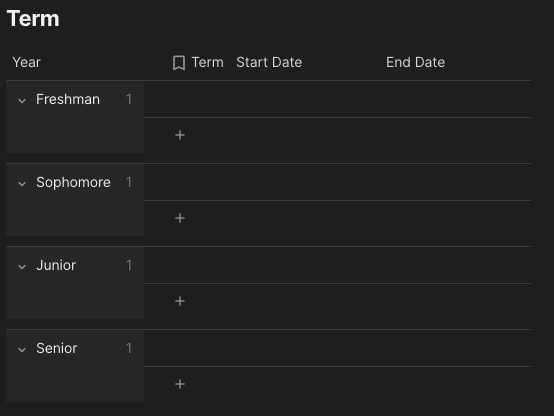Select the Senior group label

tap(57, 348)
